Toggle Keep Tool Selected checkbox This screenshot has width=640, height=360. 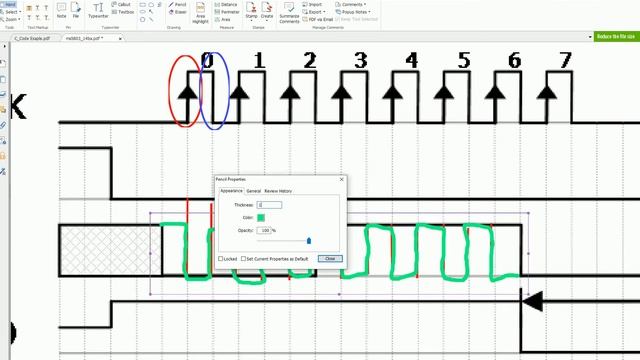click(356, 19)
